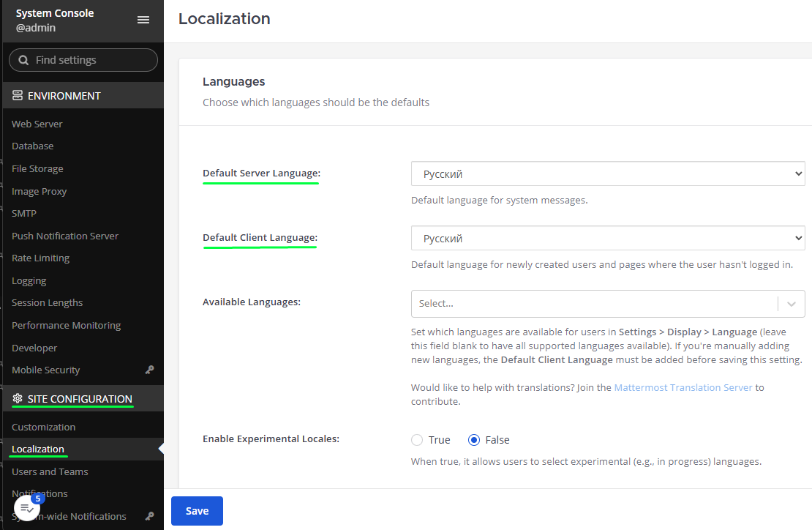Click the Default Client Language label
Viewport: 812px width, 530px height.
pos(260,237)
